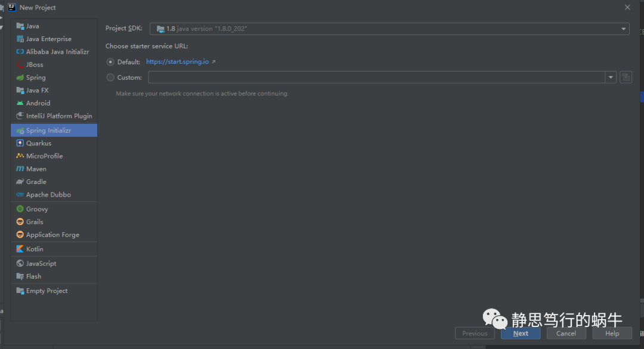Click the IntelliJ logo in title bar

pos(11,7)
